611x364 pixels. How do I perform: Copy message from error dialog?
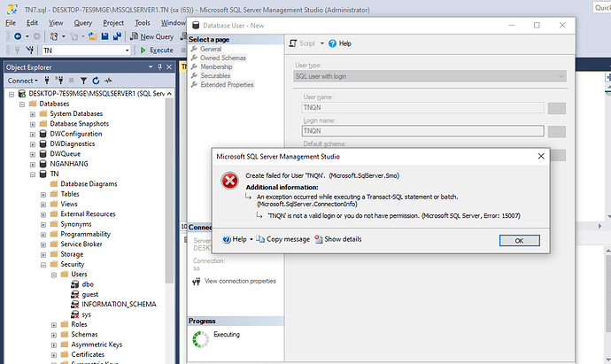point(283,239)
